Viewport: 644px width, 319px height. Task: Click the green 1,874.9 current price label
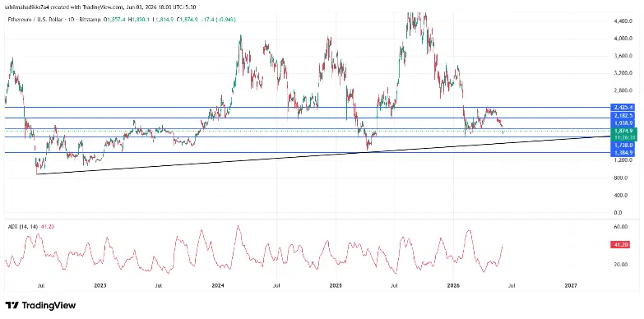pyautogui.click(x=624, y=131)
